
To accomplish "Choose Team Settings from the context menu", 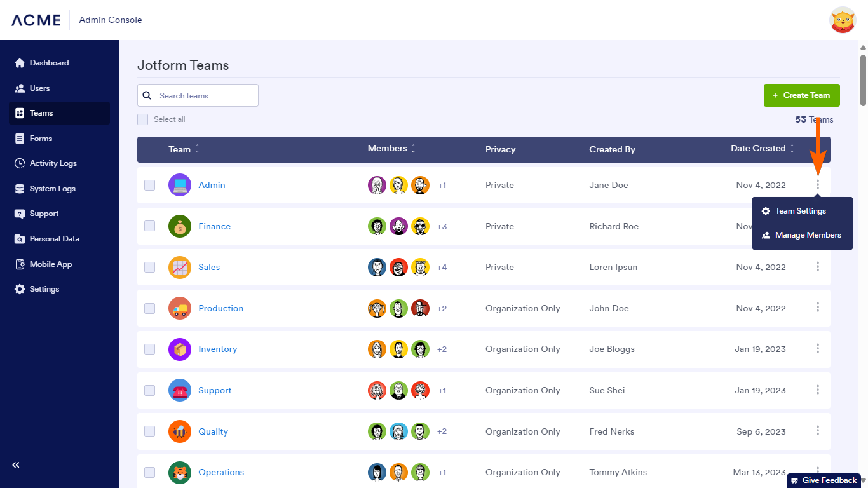I will coord(802,211).
